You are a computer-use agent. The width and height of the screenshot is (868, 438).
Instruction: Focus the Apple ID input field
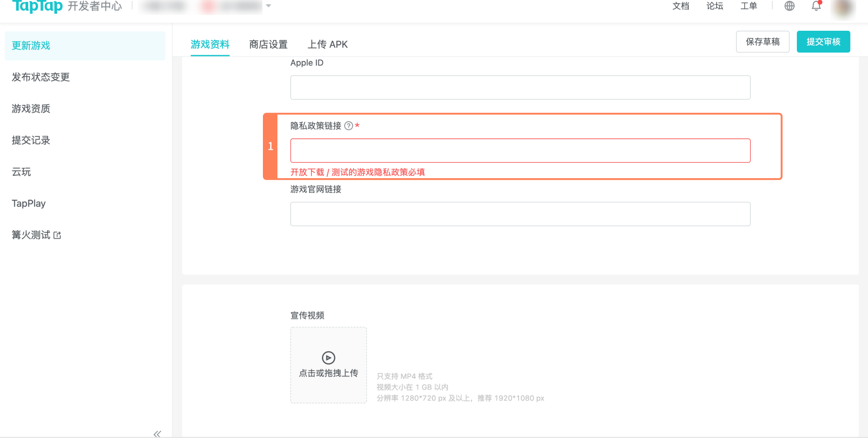pos(520,87)
